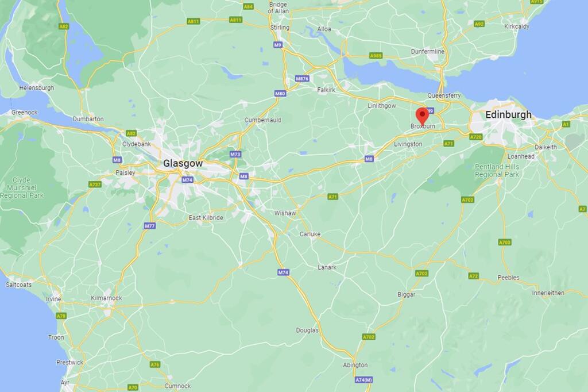588x392 pixels.
Task: Click the M73 road shield near Glasgow
Action: click(235, 154)
